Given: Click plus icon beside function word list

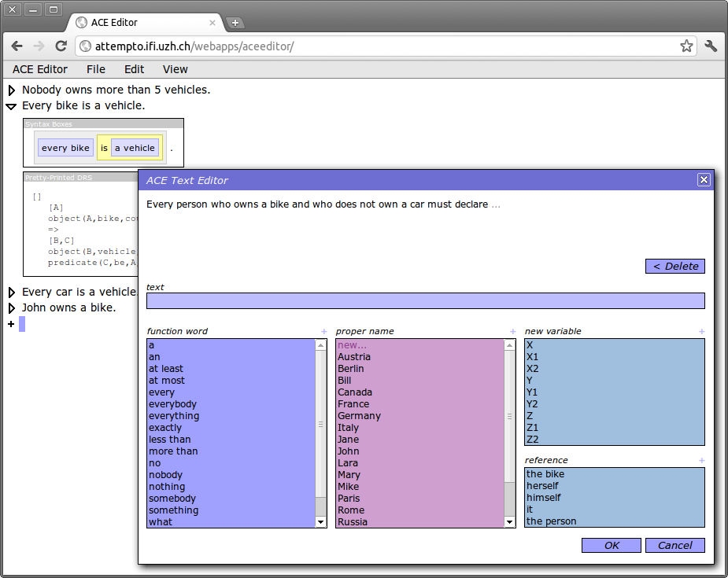Looking at the screenshot, I should pos(323,331).
